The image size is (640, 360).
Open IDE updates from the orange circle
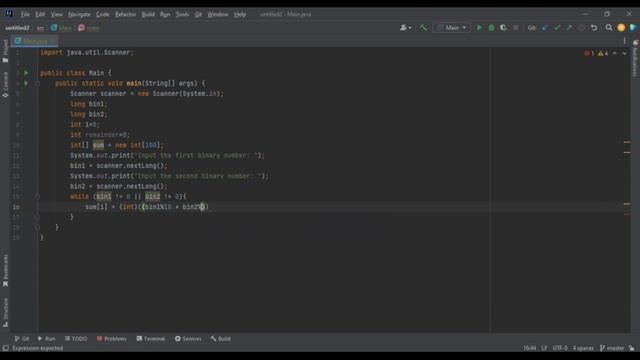621,28
